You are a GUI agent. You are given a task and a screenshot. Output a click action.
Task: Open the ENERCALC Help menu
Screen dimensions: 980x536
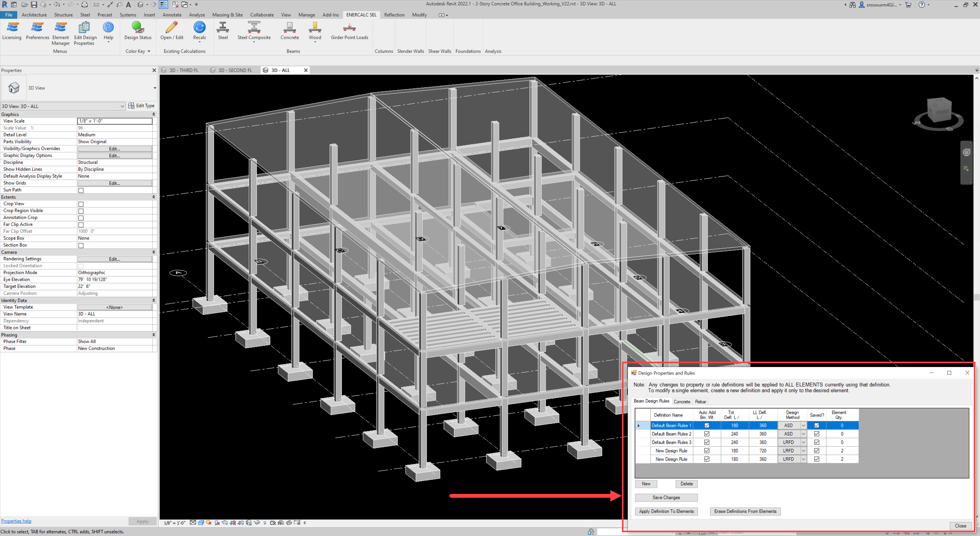click(108, 32)
